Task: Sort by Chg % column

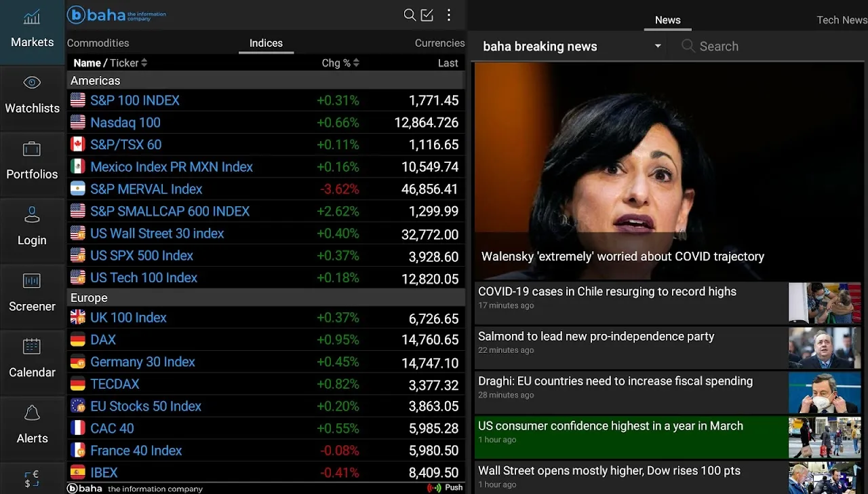Action: 340,63
